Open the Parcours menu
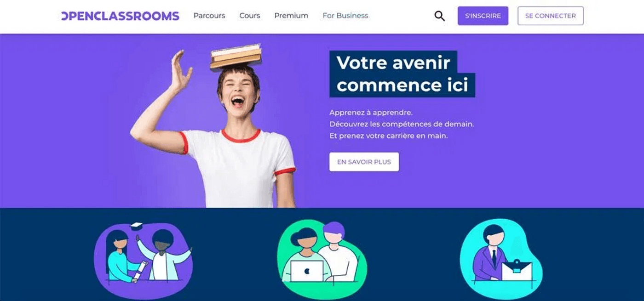Image resolution: width=644 pixels, height=301 pixels. (x=209, y=16)
